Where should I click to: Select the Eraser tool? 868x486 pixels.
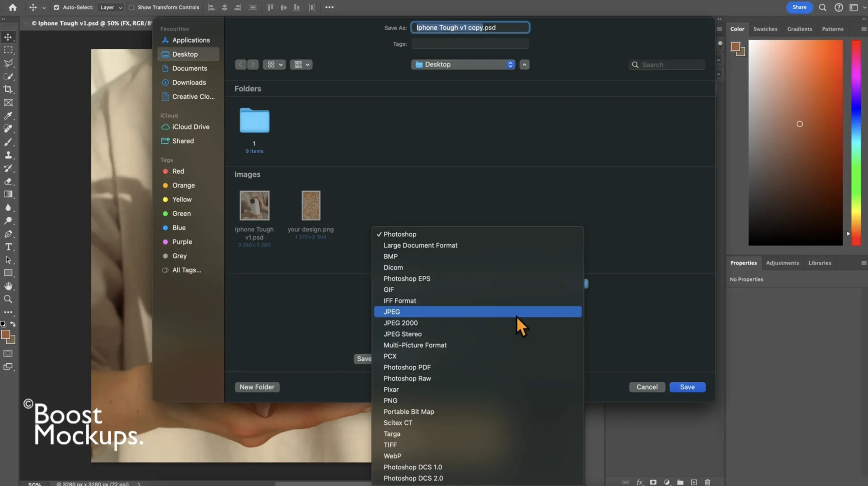tap(8, 181)
